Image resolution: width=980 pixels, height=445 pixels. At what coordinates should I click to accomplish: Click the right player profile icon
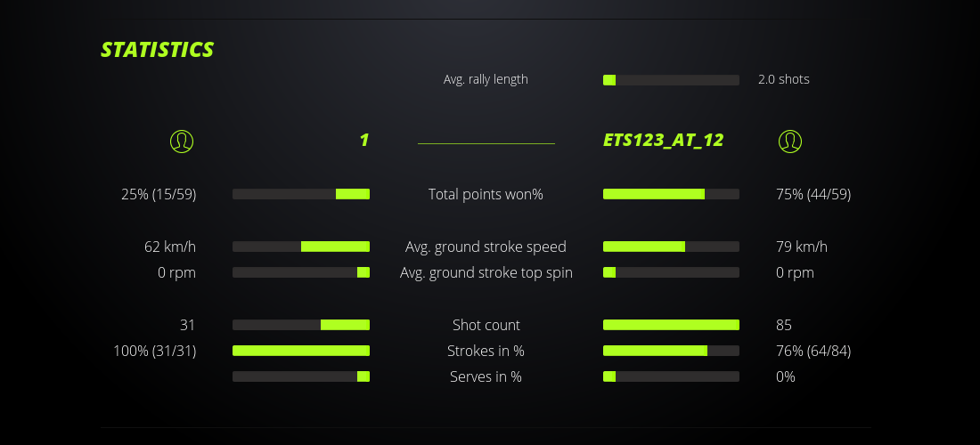pos(790,141)
